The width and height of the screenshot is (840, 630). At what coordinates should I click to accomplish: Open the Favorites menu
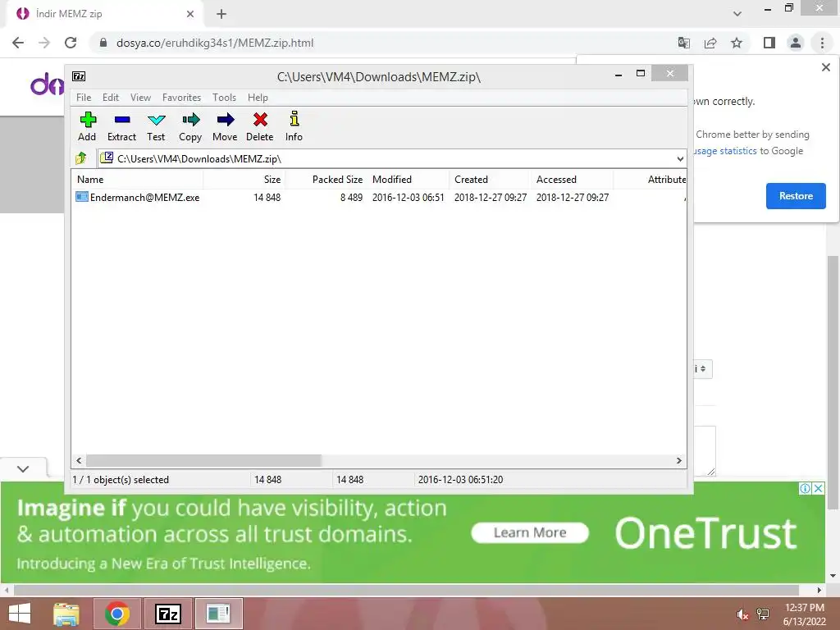(x=181, y=98)
